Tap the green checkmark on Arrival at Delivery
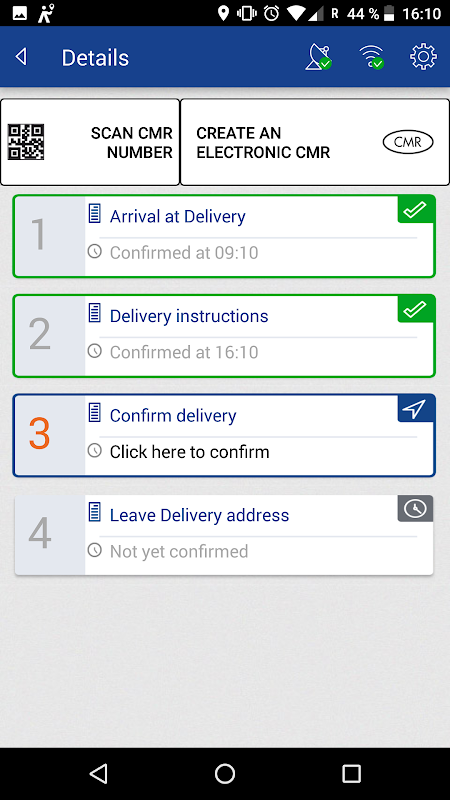The width and height of the screenshot is (450, 800). [x=415, y=210]
